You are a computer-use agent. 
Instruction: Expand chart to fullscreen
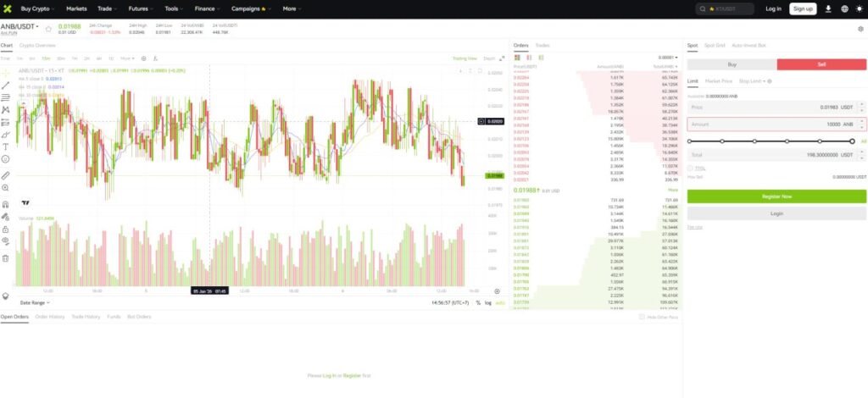coord(502,58)
